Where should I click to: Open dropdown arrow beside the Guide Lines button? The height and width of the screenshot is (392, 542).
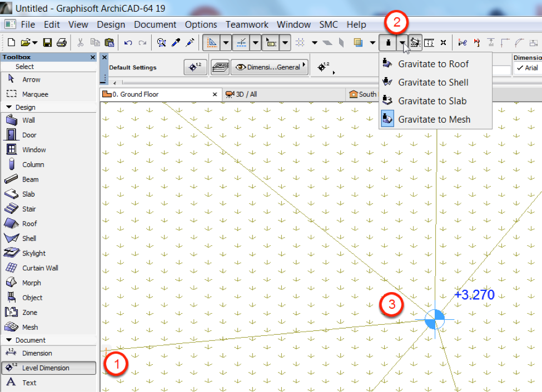click(226, 43)
